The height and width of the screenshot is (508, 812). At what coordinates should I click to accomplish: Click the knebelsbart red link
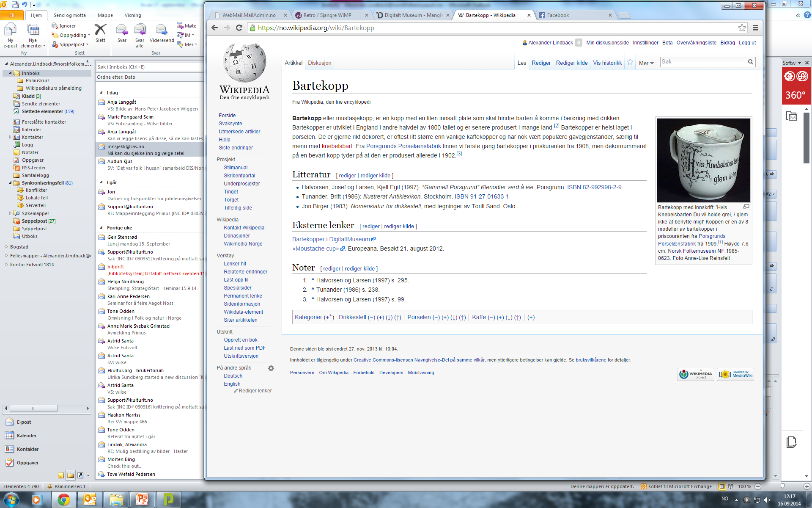(337, 146)
